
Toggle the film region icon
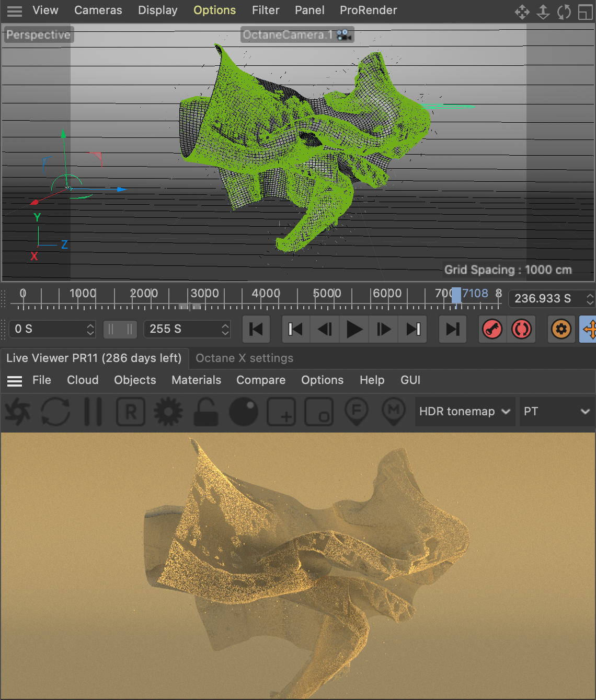[x=319, y=412]
